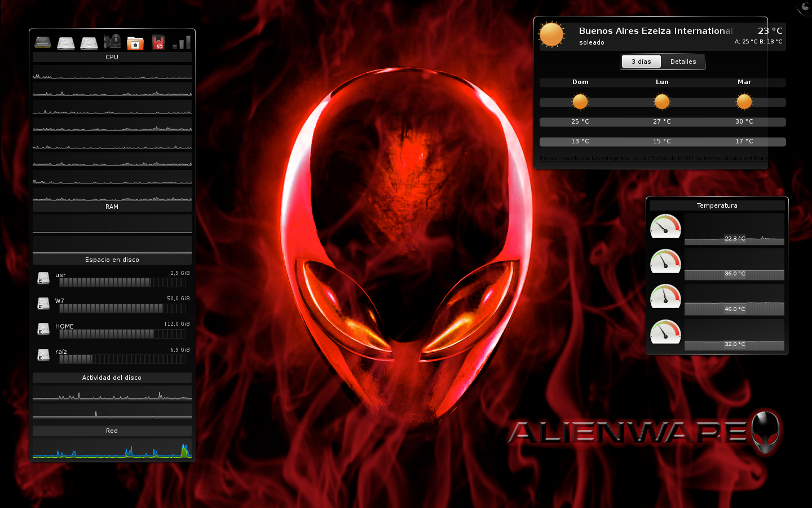Click the Dom day label
Screen dimensions: 812x508
tap(580, 82)
